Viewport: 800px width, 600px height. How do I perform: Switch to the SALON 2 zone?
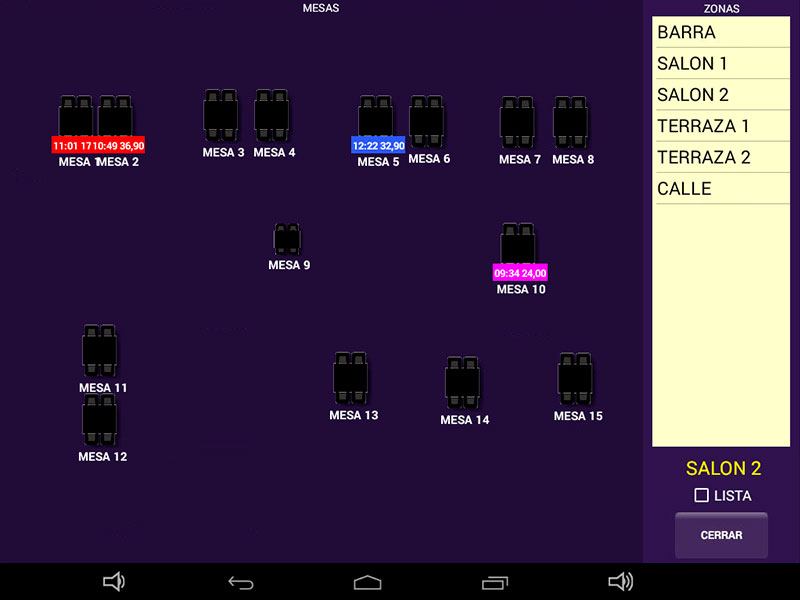721,94
